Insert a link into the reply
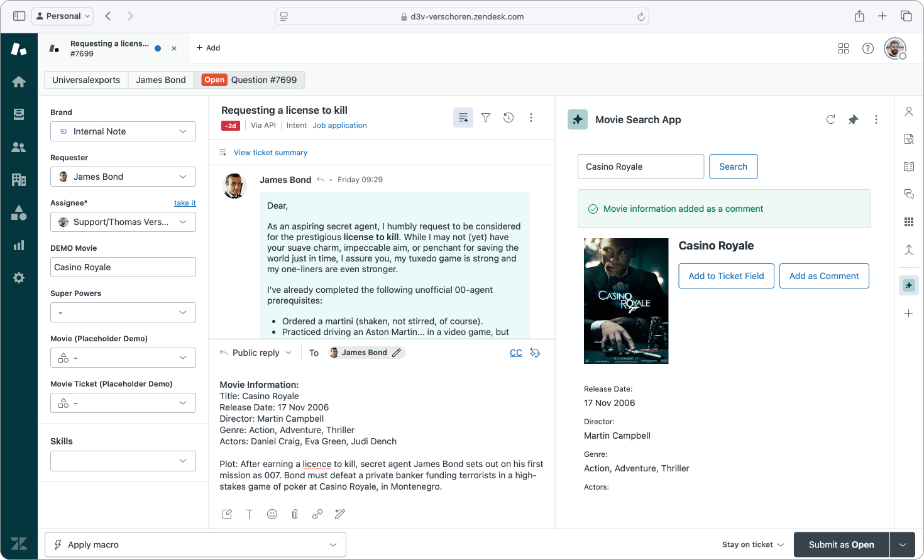The width and height of the screenshot is (924, 560). tap(317, 514)
